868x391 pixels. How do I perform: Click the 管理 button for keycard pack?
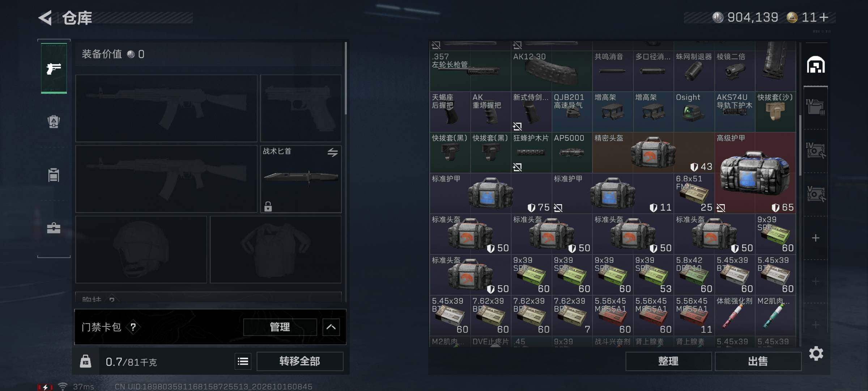click(x=280, y=327)
